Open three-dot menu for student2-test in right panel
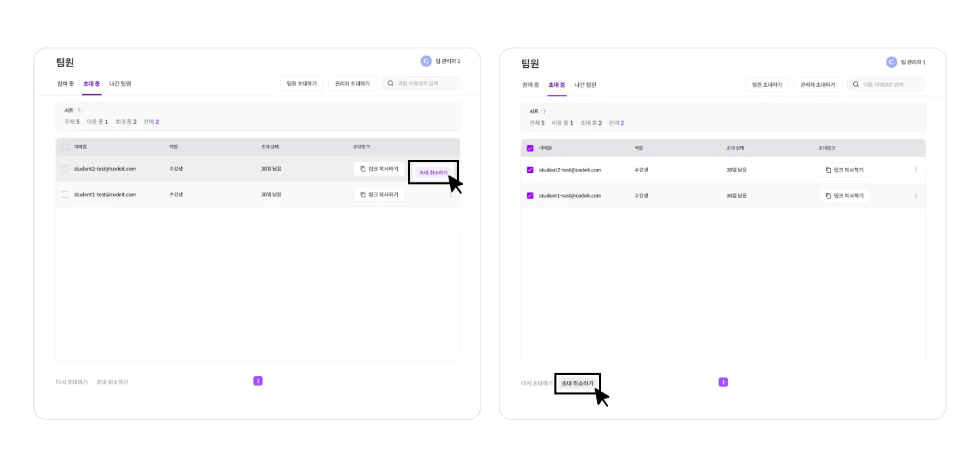The image size is (980, 467). coord(916,169)
